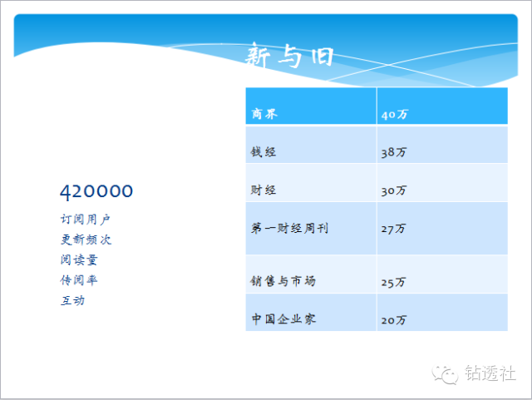The image size is (532, 400).
Task: Click the table cell 中国企业家
Action: (x=311, y=313)
